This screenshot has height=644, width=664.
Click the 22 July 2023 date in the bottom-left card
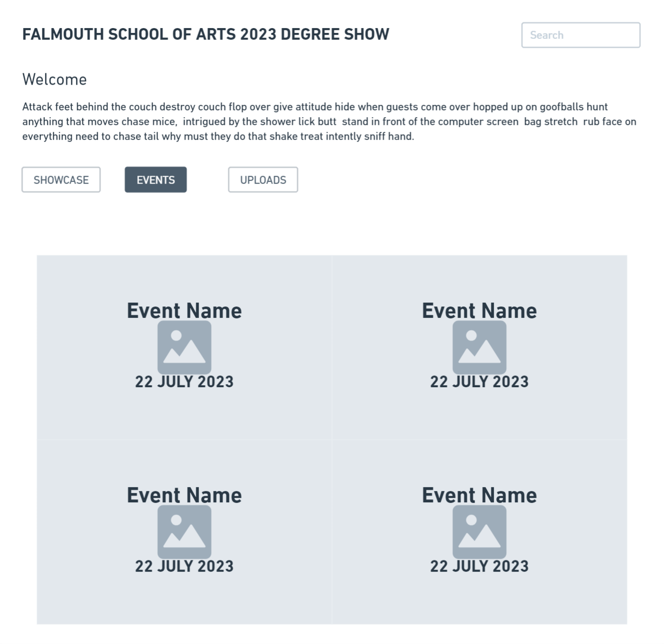click(184, 566)
